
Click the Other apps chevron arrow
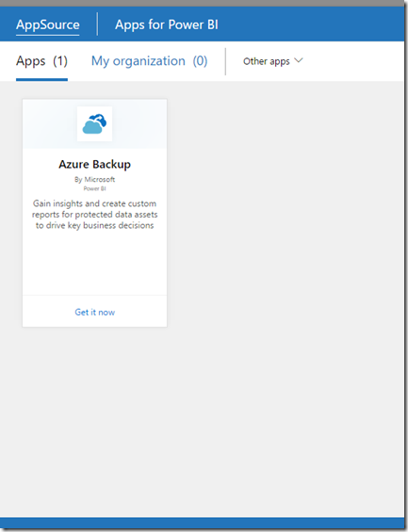click(298, 60)
